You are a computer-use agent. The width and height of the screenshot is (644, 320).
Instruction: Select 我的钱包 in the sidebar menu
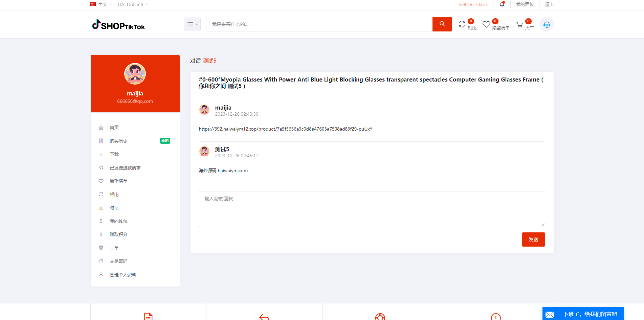click(118, 221)
